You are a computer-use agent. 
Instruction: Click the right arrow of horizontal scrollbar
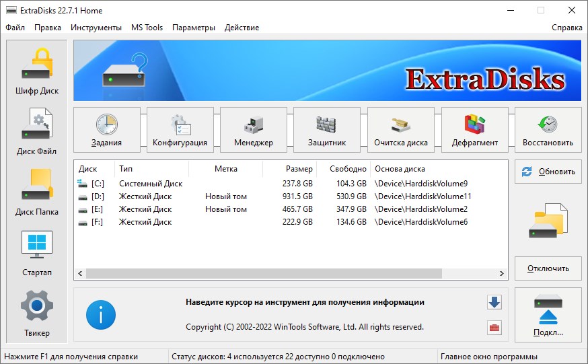pos(502,274)
